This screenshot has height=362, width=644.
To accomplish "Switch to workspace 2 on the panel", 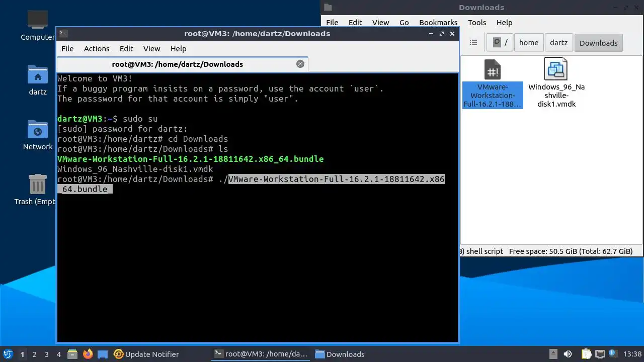I will coord(35,354).
